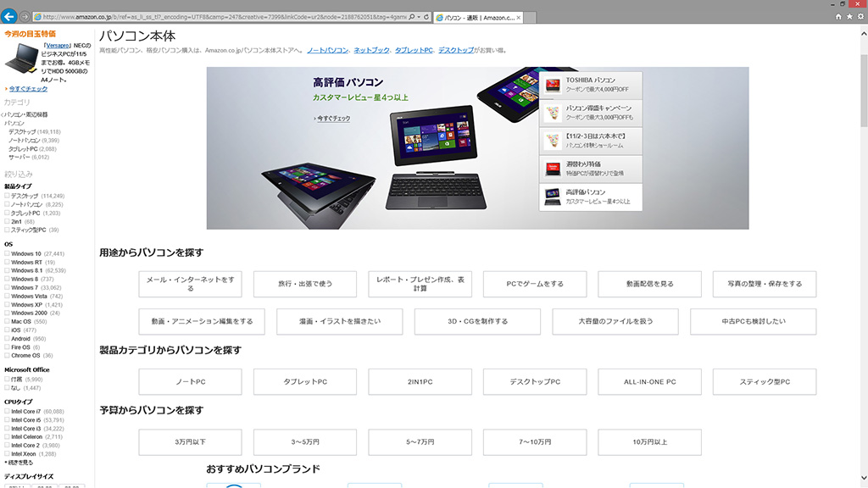Expand CPU list with 続きを見る
Image resolution: width=868 pixels, height=488 pixels.
click(x=20, y=463)
